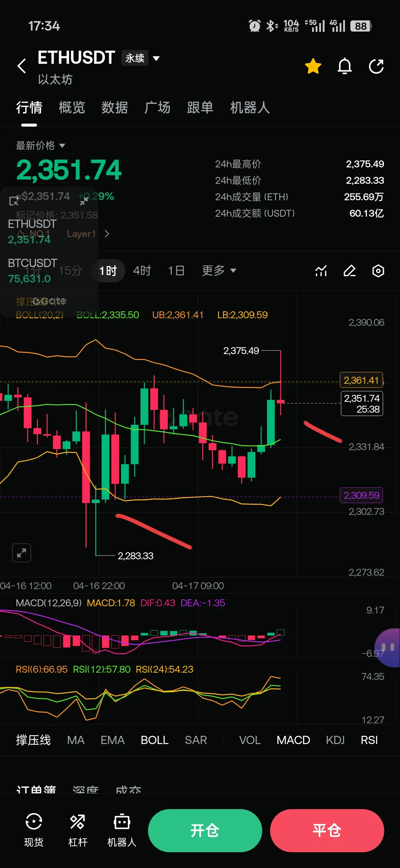
Task: Tap the red 平仓 button
Action: (327, 831)
